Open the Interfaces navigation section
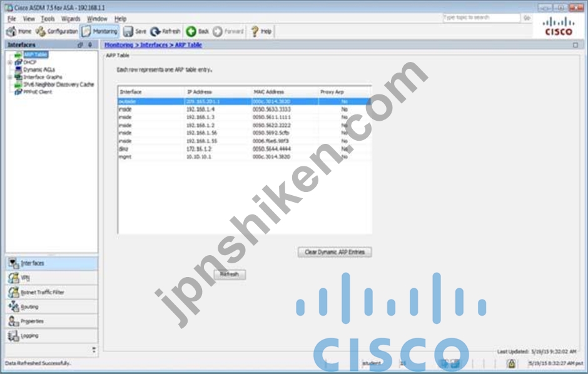This screenshot has height=374, width=588. click(x=52, y=263)
